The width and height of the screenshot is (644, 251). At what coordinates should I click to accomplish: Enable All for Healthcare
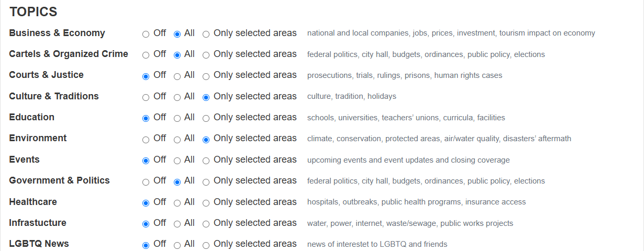177,203
